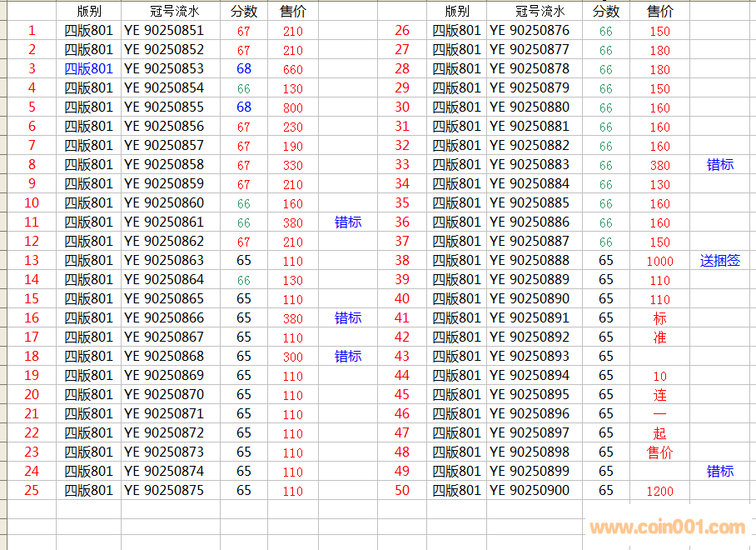Select the serial YE 90250900 cell

(x=530, y=490)
